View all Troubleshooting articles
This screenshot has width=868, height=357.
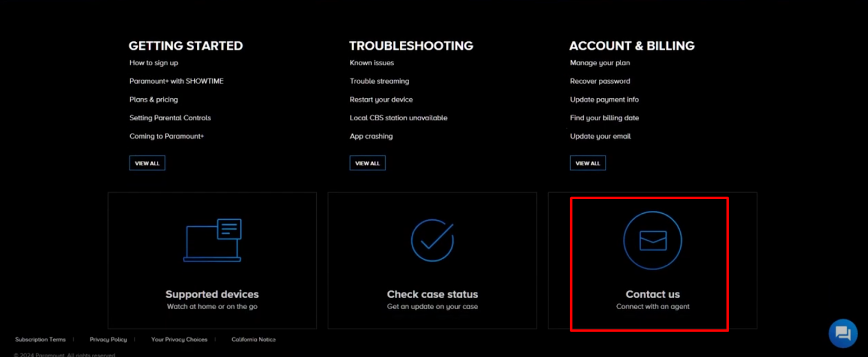pyautogui.click(x=367, y=163)
